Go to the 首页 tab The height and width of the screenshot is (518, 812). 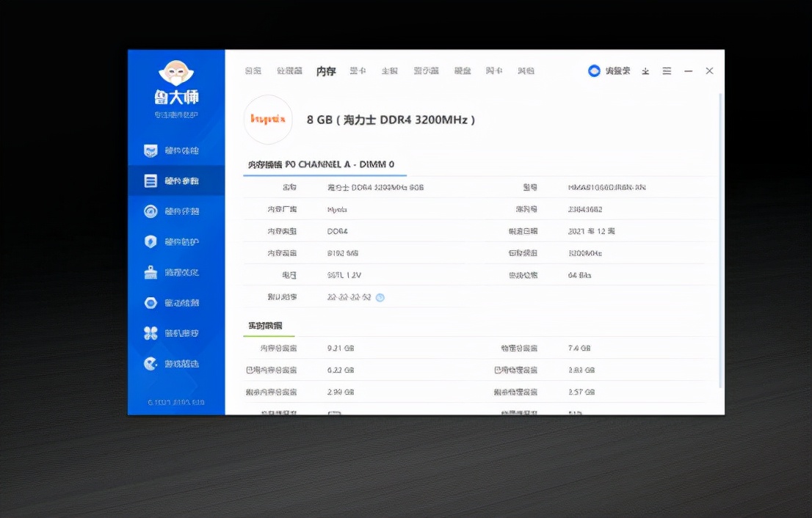tap(253, 71)
